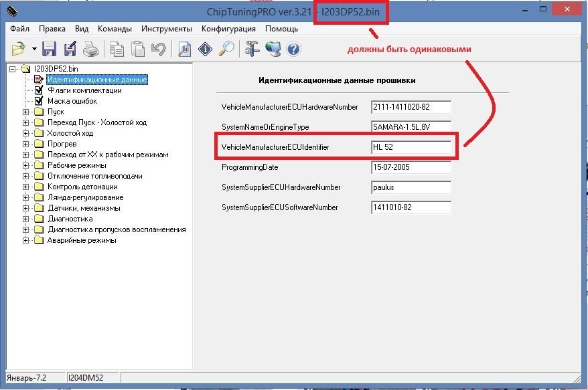Toggle the Флаги комплектации checkbox item
The image size is (588, 390).
pyautogui.click(x=39, y=90)
